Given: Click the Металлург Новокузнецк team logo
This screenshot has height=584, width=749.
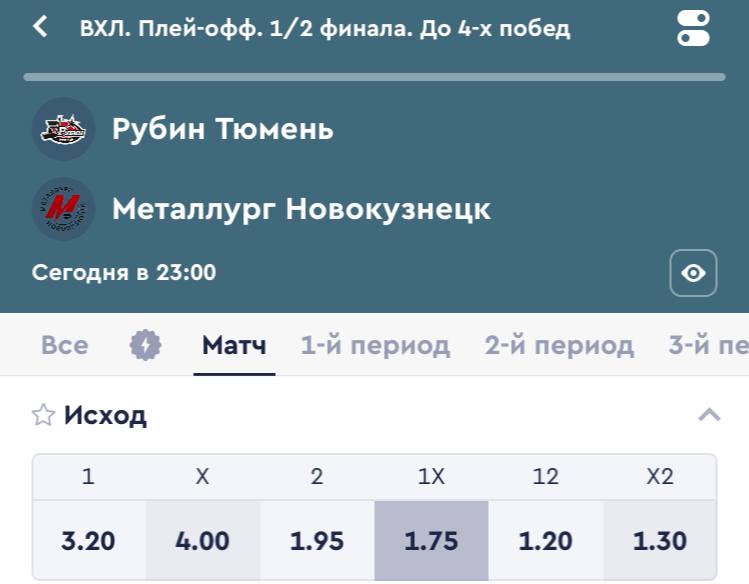Looking at the screenshot, I should pyautogui.click(x=63, y=209).
